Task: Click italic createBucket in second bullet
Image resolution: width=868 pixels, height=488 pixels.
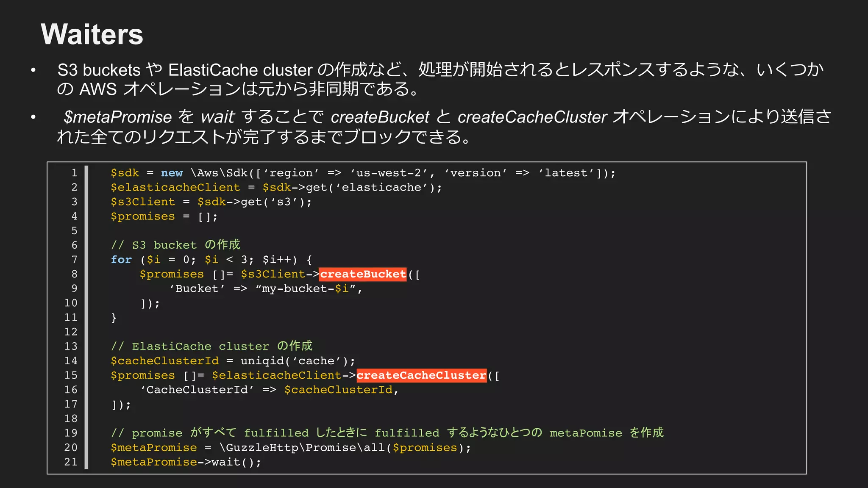Action: (x=380, y=117)
